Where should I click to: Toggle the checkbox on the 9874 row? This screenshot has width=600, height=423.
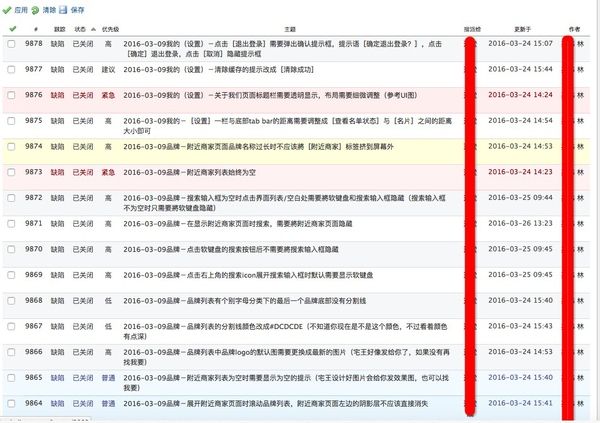11,147
